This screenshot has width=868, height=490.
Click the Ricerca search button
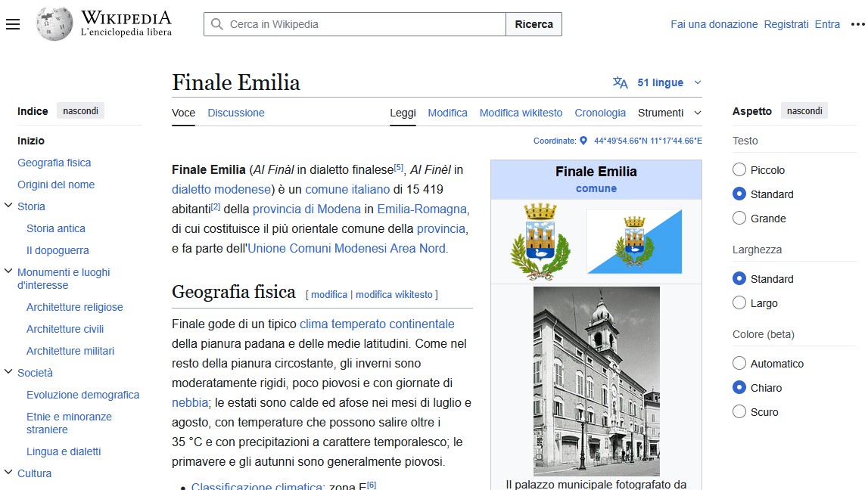pyautogui.click(x=534, y=23)
